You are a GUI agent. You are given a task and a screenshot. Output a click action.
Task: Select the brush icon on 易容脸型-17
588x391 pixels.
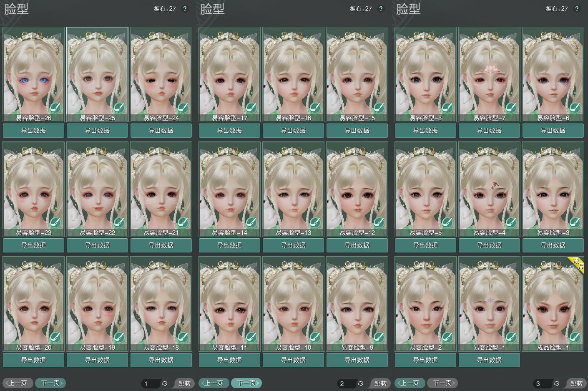251,108
